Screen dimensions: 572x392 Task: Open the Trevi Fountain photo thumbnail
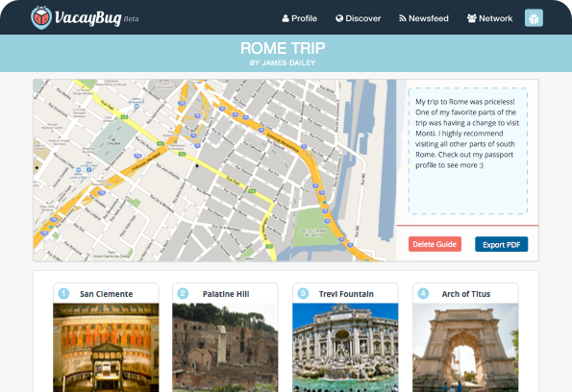pos(345,348)
